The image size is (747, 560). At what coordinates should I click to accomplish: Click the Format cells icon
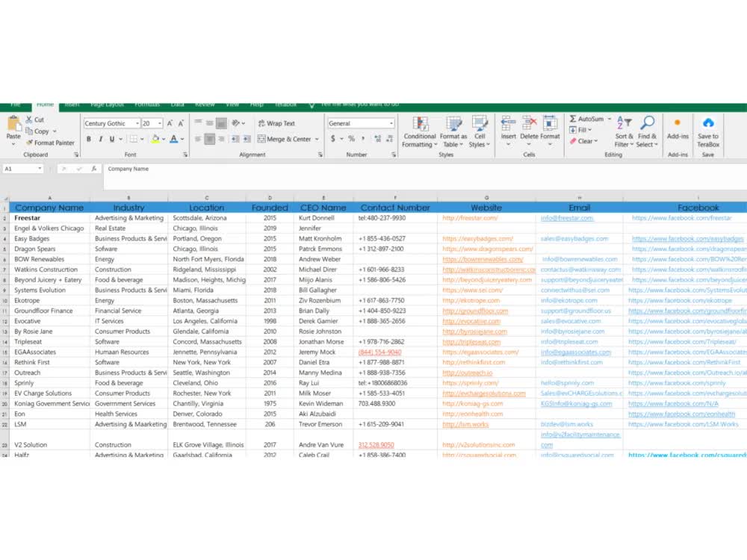[x=550, y=124]
